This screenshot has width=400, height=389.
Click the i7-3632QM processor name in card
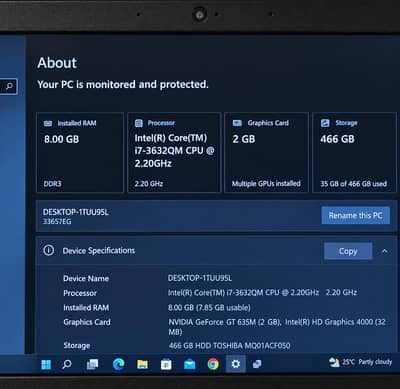[x=174, y=151]
